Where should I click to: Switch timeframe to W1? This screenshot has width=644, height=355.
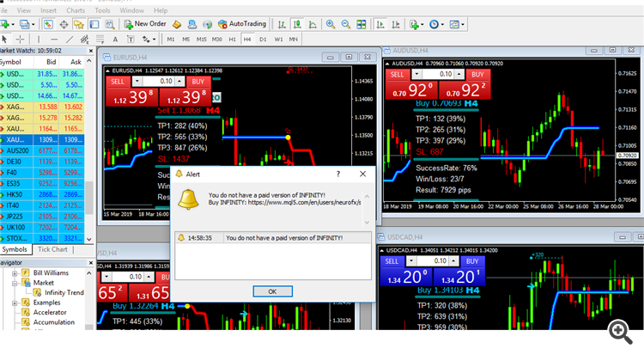coord(278,40)
